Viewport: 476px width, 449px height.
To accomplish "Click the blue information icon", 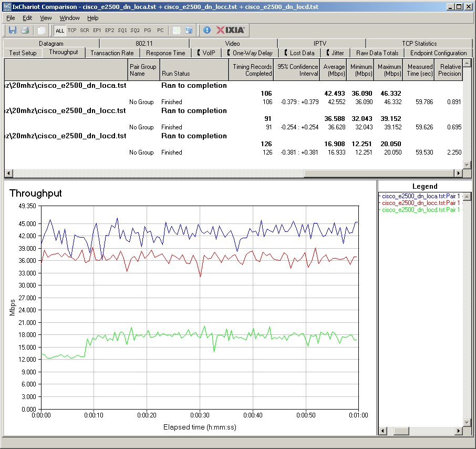I will (x=206, y=30).
